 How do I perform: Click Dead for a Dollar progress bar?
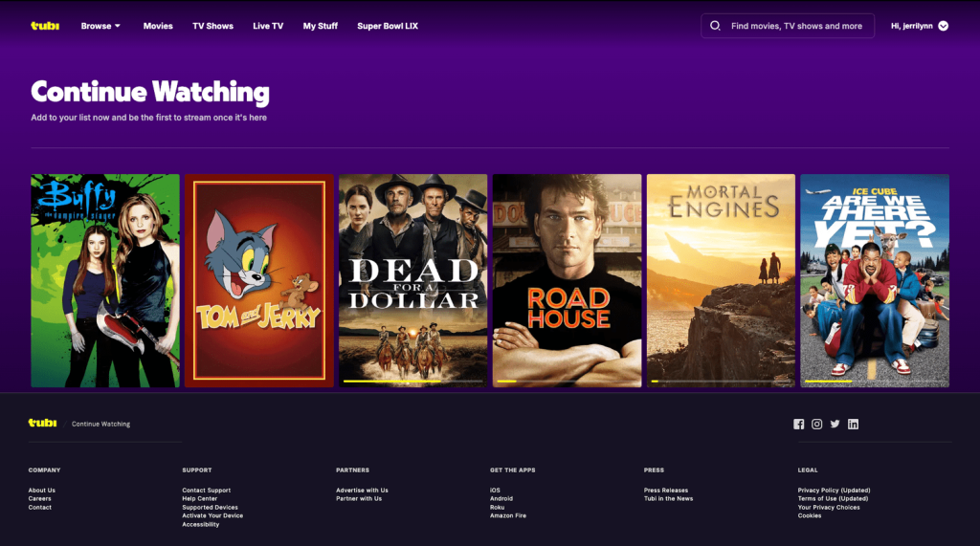[413, 382]
